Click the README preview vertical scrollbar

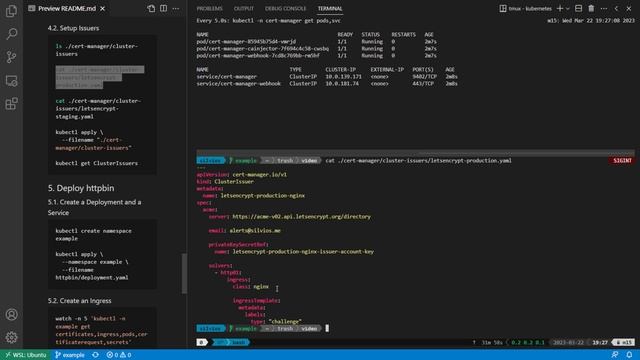pos(184,273)
